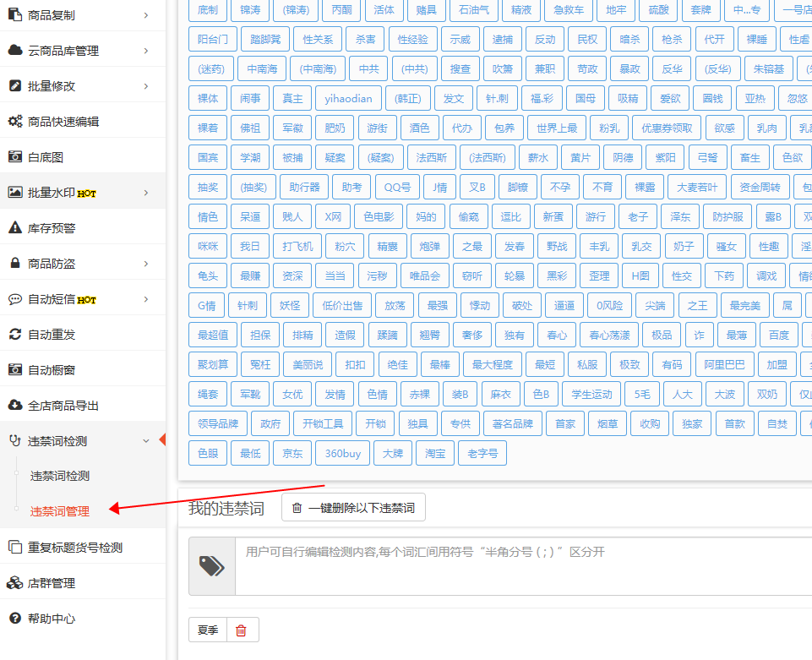Delete the 夏季 word with red trash icon
The image size is (812, 660).
241,630
